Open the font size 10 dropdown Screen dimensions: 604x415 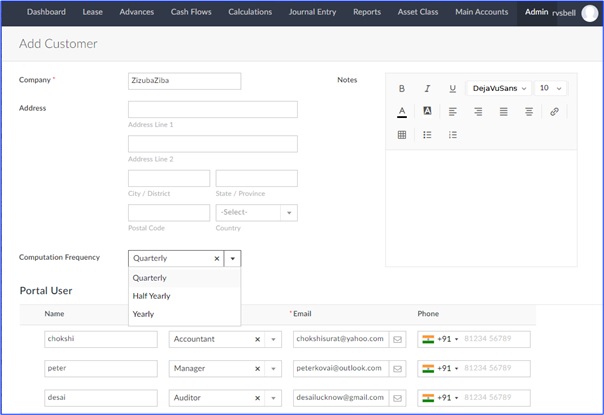click(x=550, y=88)
